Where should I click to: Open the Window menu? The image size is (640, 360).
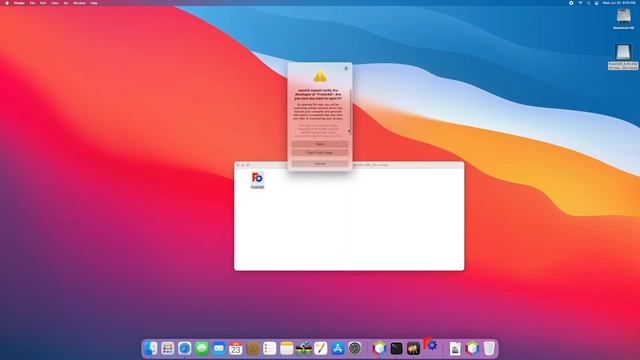79,3
